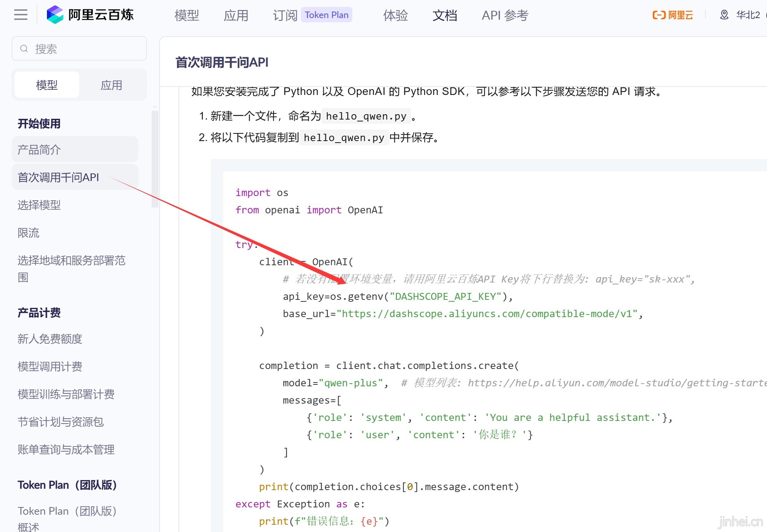Switch to the 模型 sidebar tab
The image size is (767, 532).
47,85
